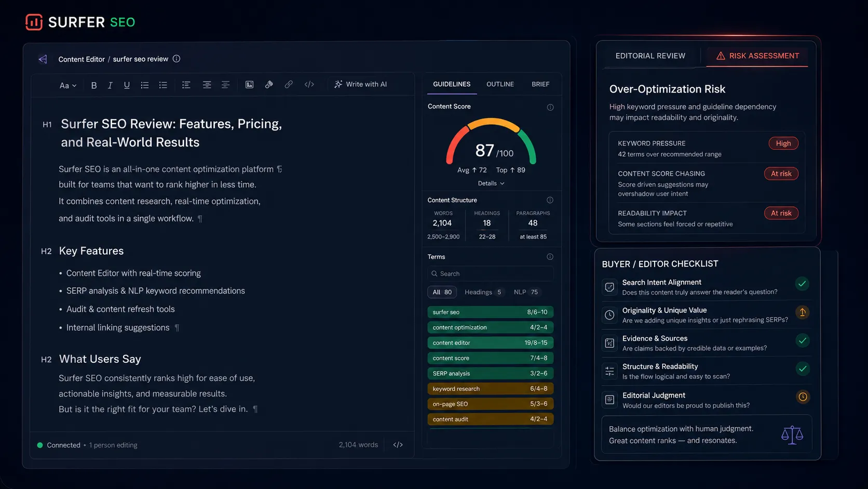
Task: Switch to the Guidelines tab
Action: (x=452, y=84)
